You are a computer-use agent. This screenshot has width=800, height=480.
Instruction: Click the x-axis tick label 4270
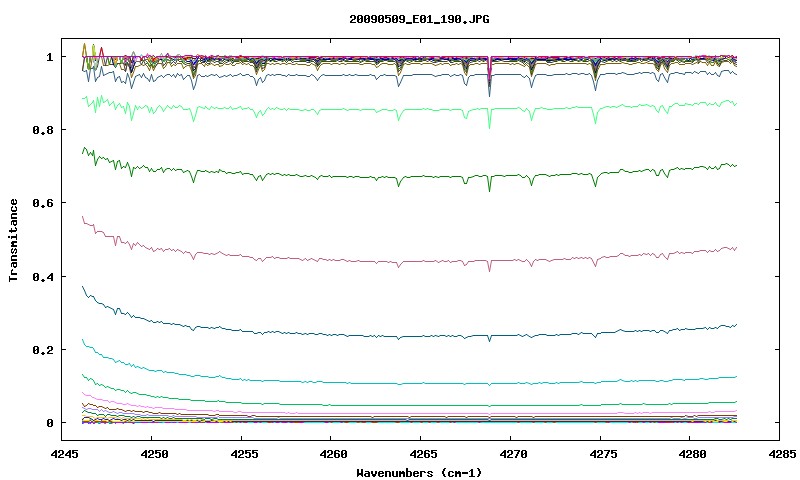[514, 454]
